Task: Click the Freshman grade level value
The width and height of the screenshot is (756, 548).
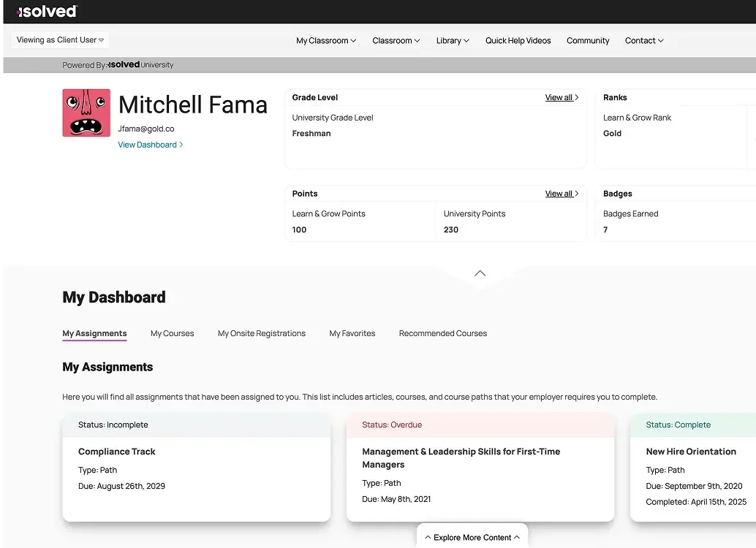Action: coord(311,134)
